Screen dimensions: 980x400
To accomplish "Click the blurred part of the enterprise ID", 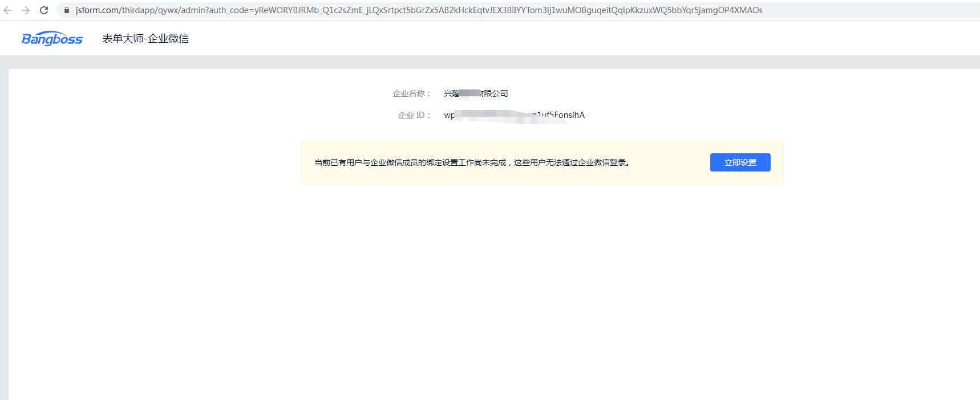I will point(491,115).
